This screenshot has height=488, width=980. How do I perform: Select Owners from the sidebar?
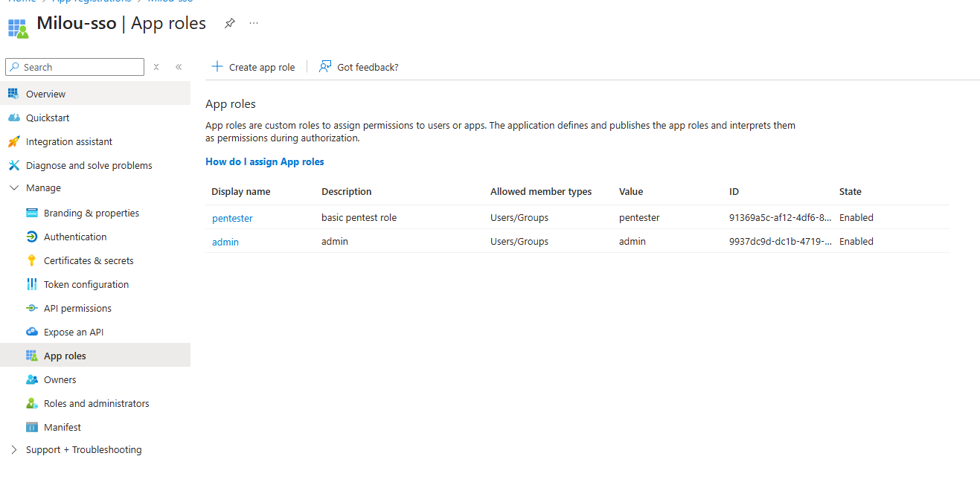(x=60, y=379)
